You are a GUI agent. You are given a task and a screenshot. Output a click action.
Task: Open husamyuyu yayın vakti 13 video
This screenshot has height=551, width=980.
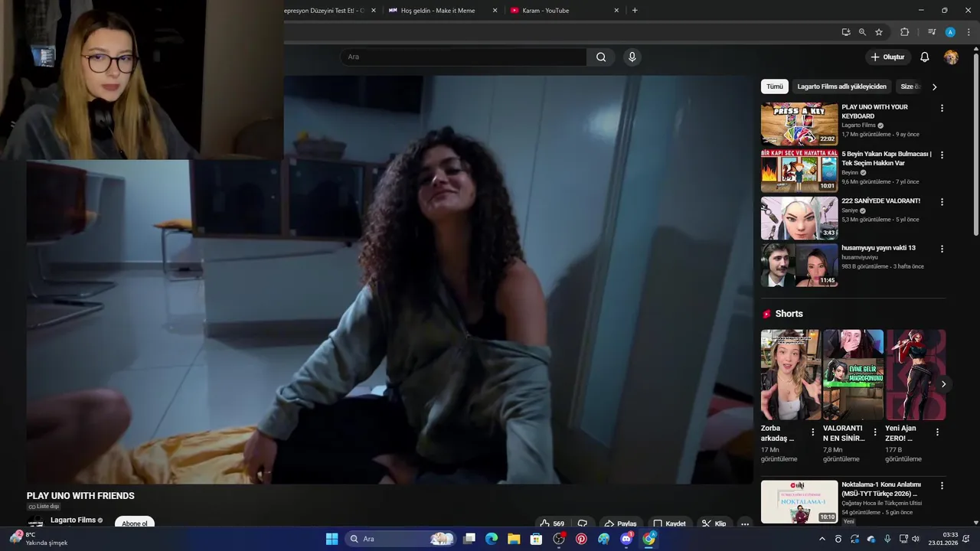pyautogui.click(x=878, y=248)
